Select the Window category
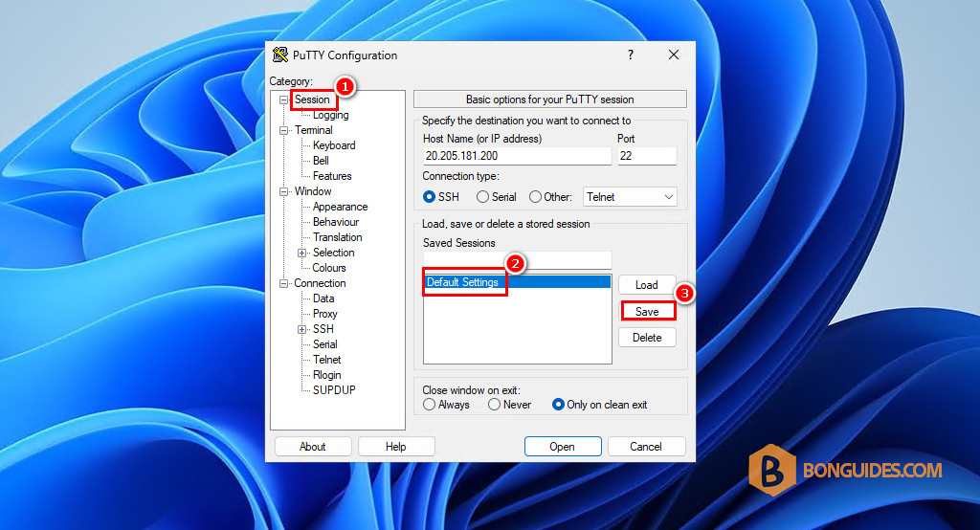This screenshot has width=980, height=530. pyautogui.click(x=313, y=191)
